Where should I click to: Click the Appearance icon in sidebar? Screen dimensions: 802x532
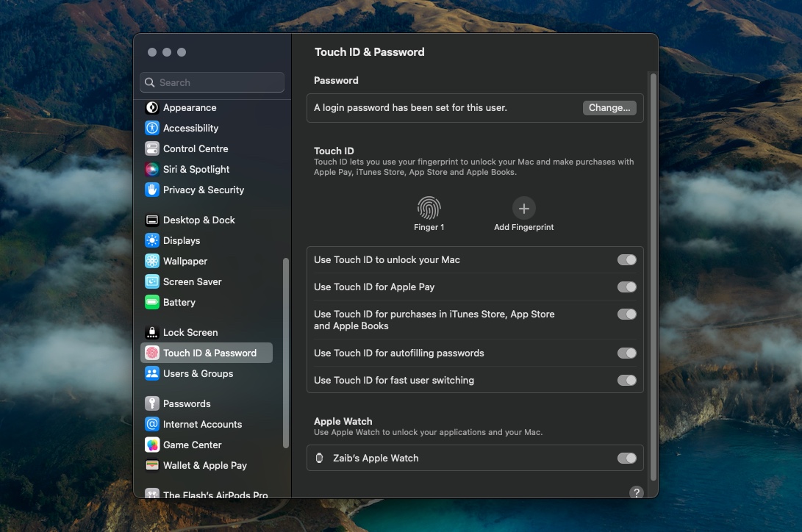(152, 107)
